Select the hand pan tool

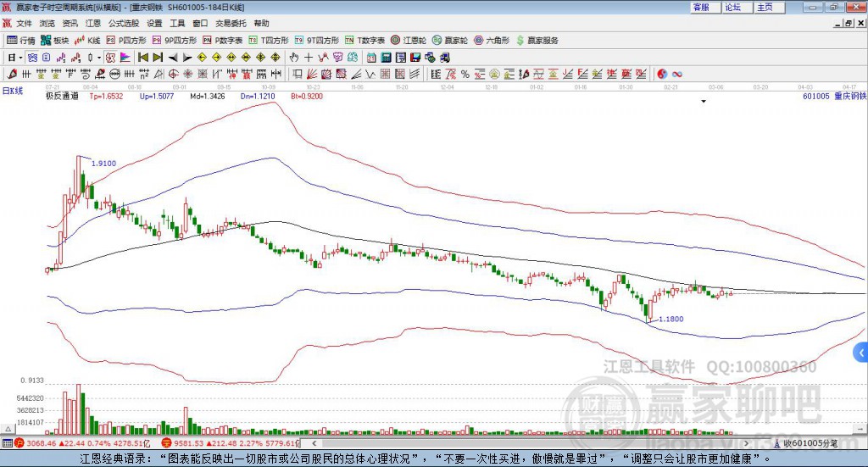coord(294,58)
